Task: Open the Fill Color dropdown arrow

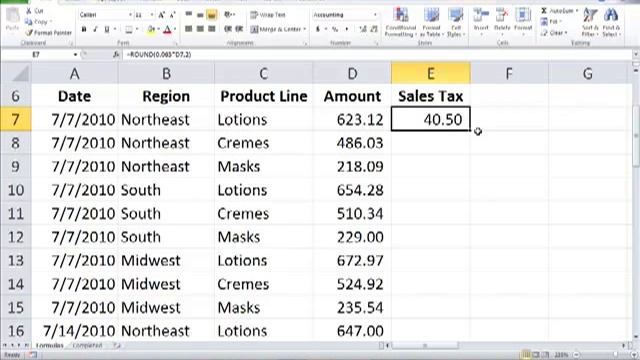Action: (158, 29)
